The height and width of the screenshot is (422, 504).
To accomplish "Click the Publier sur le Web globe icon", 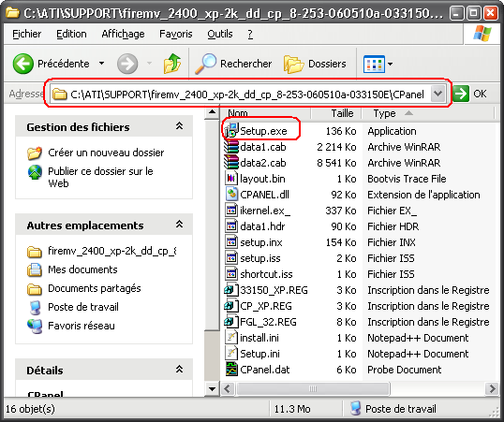I will [35, 172].
